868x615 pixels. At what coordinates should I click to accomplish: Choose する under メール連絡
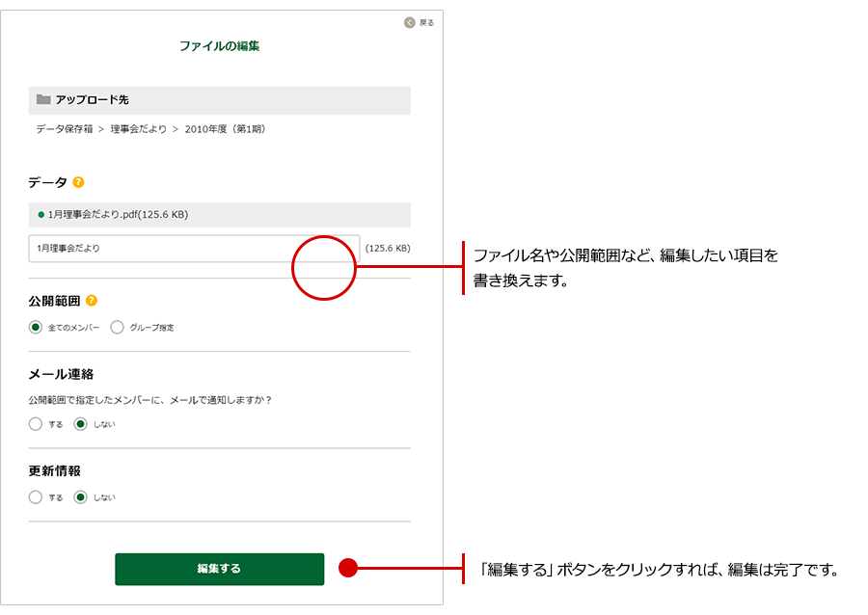coord(36,424)
